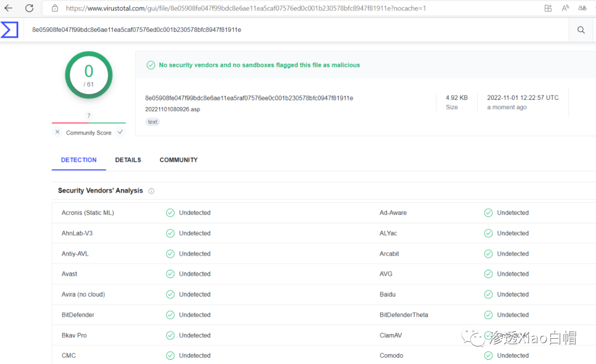Click the CMC vendor name
Image resolution: width=596 pixels, height=364 pixels.
[69, 356]
